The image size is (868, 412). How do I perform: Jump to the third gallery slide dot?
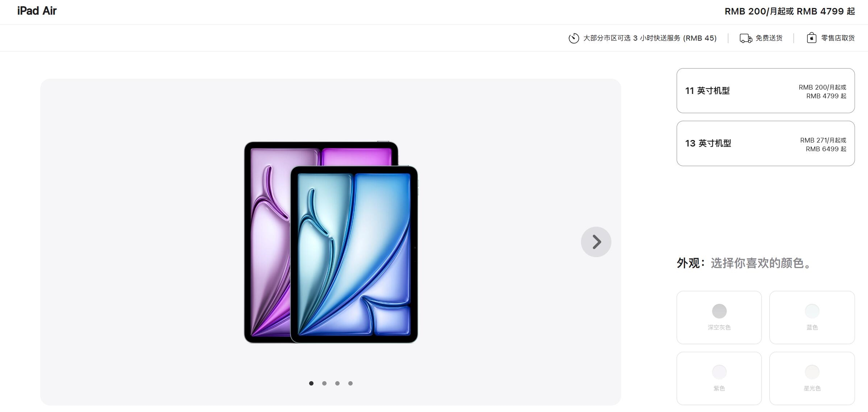tap(337, 383)
